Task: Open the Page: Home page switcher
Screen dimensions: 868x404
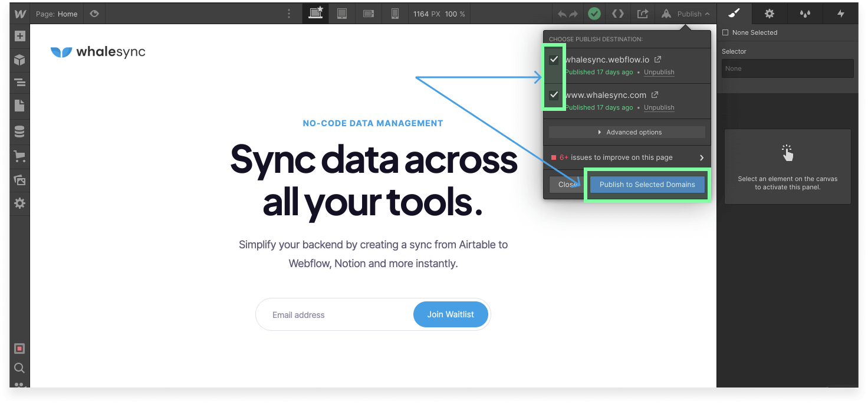Action: point(57,14)
